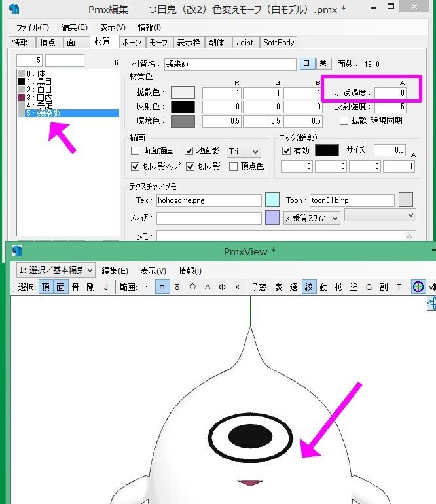
Task: Select vertex selection mode 頂 in PmxView
Action: [x=46, y=287]
